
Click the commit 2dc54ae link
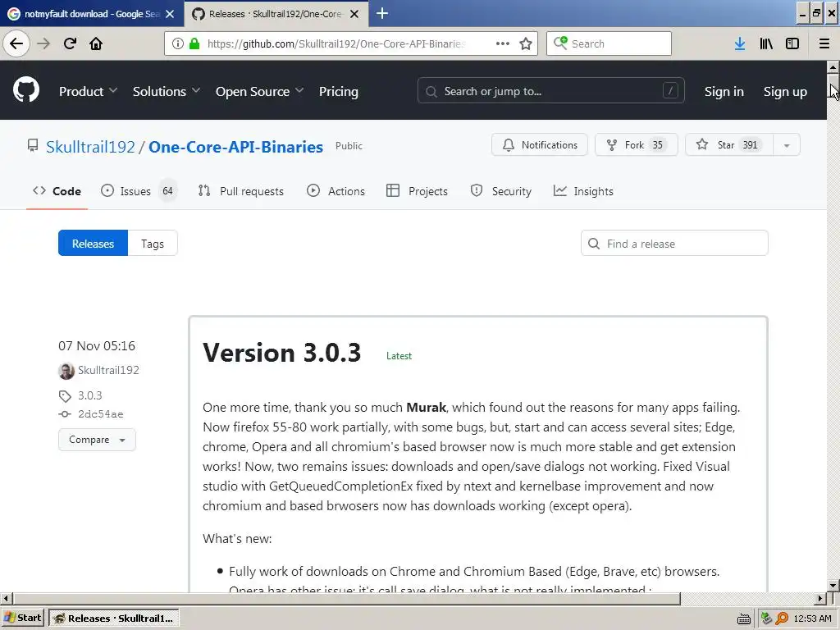101,414
